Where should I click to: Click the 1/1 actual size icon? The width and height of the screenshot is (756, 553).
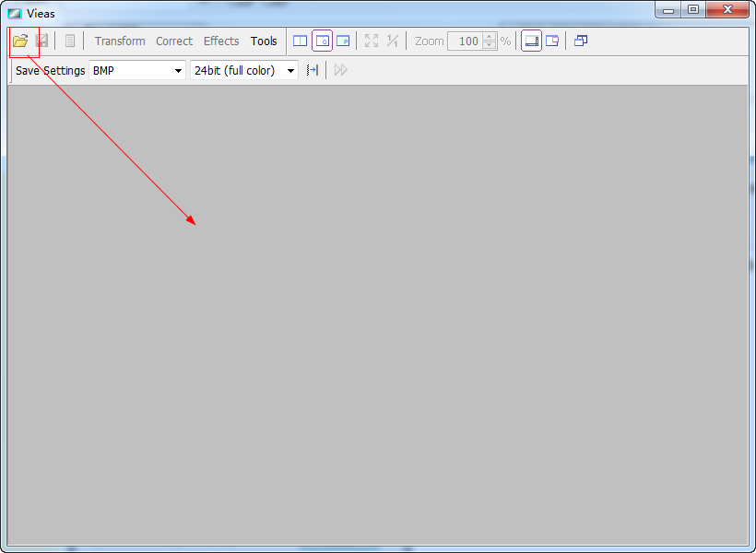[x=393, y=41]
